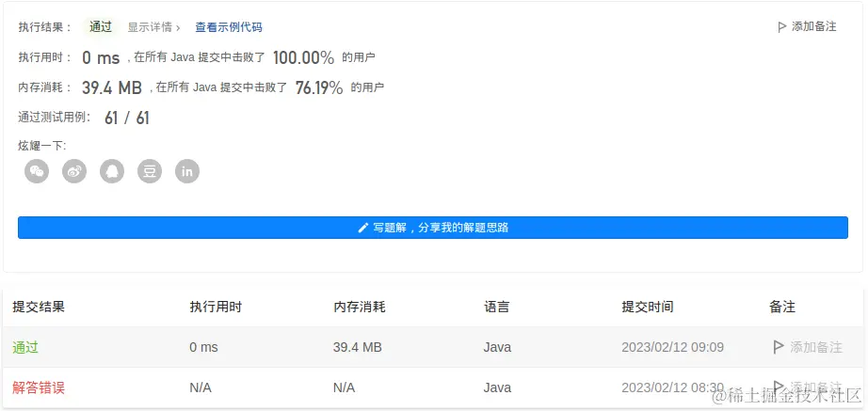868x411 pixels.
Task: Click pencil icon on blue 写题解 button
Action: click(x=363, y=228)
